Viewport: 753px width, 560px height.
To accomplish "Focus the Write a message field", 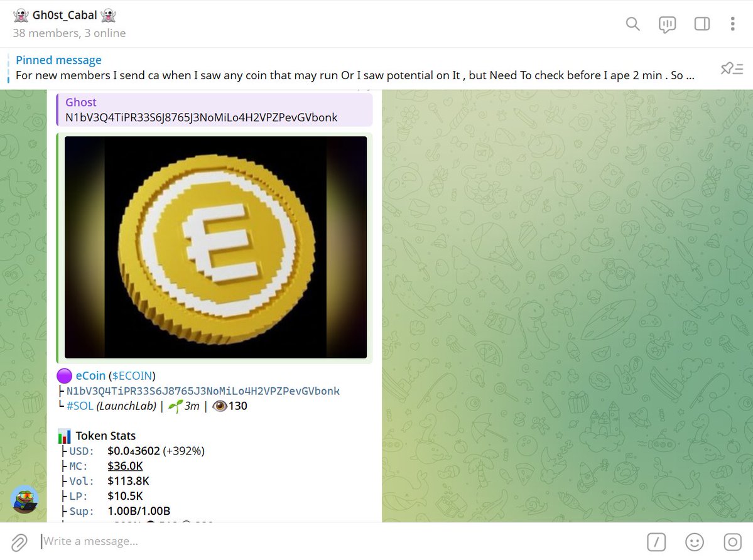I will (336, 541).
